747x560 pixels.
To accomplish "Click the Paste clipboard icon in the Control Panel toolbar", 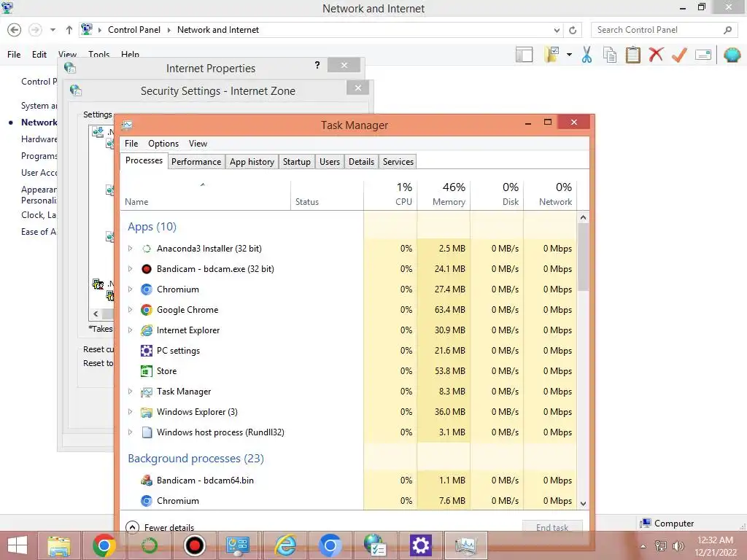I will (632, 55).
